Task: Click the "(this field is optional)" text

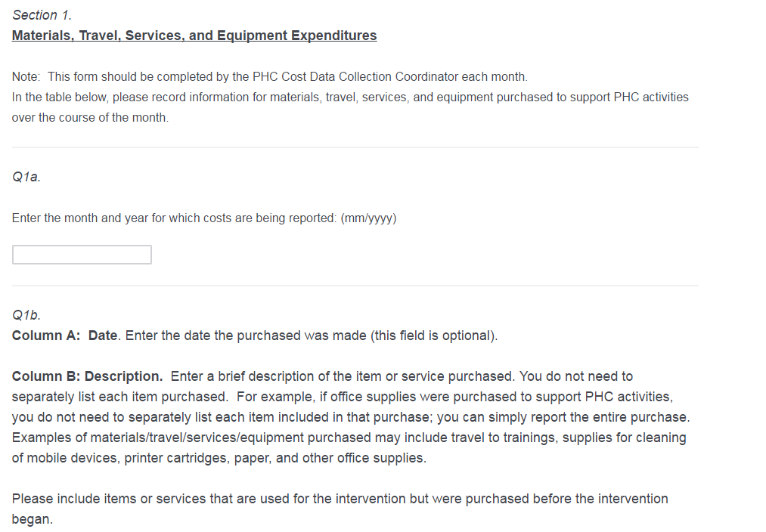Action: pos(434,336)
